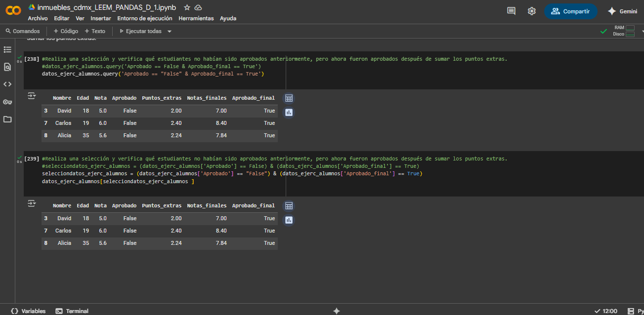Click age 35 in cell 239 output
The width and height of the screenshot is (644, 315).
pyautogui.click(x=86, y=243)
